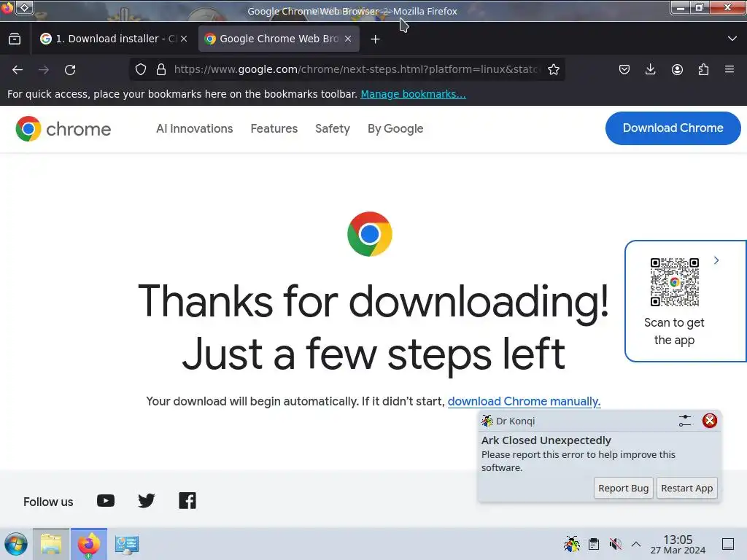Visit Chrome's Facebook page
The image size is (747, 560).
[187, 500]
